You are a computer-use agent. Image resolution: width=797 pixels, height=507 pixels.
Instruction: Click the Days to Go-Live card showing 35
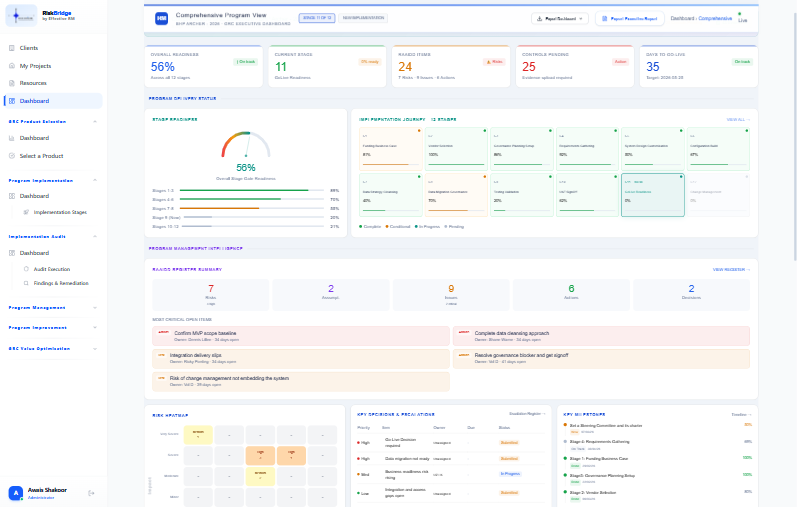click(x=698, y=66)
